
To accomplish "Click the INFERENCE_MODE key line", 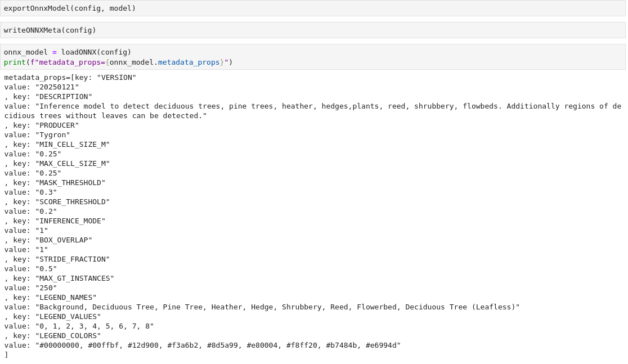I will click(x=70, y=221).
